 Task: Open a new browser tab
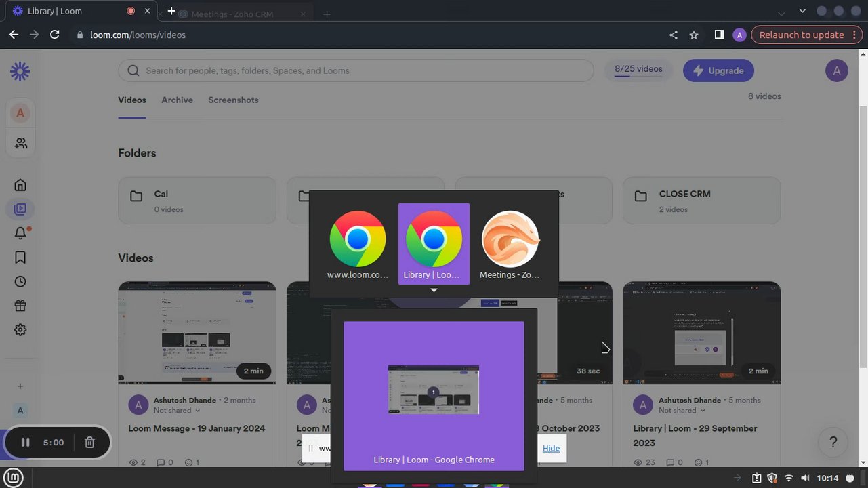[x=171, y=11]
